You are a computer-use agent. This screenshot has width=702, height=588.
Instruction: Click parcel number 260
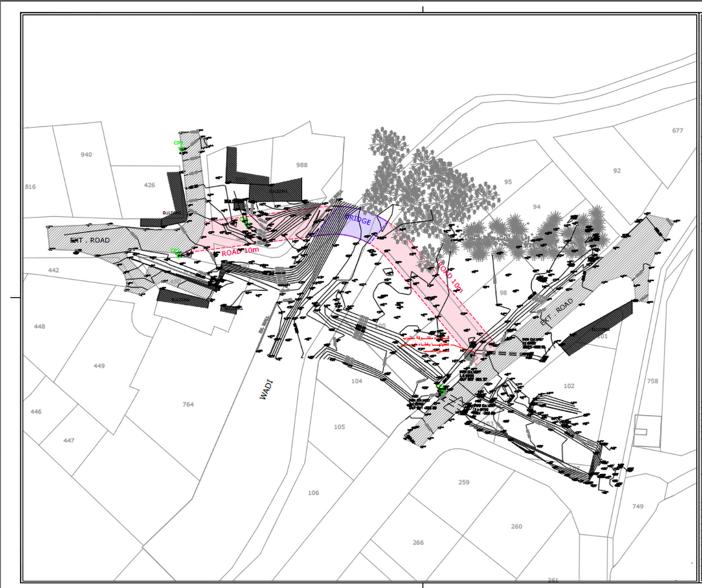coord(516,526)
